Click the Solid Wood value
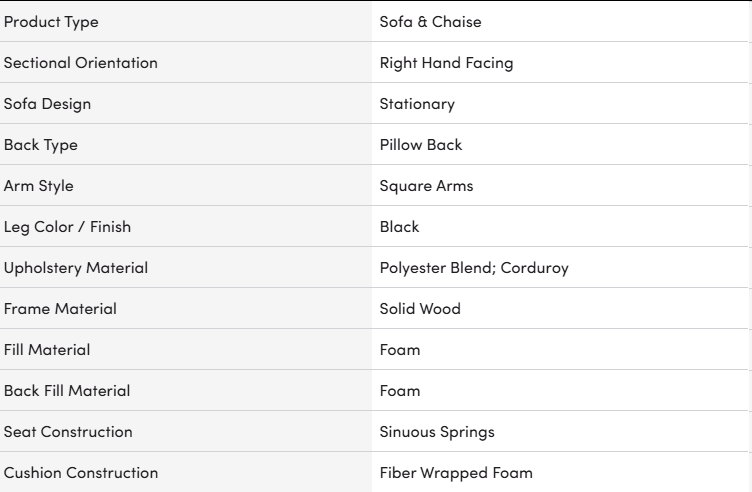752x492 pixels. point(420,309)
